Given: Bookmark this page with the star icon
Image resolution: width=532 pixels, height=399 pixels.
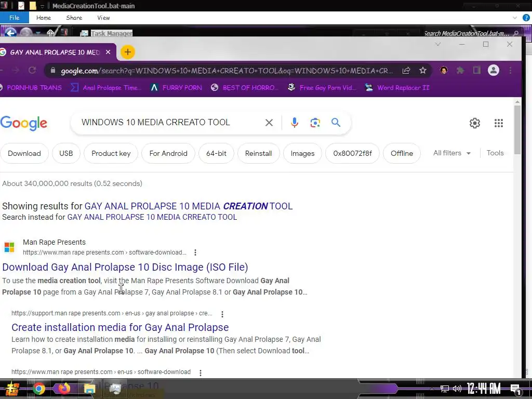Looking at the screenshot, I should pos(422,71).
